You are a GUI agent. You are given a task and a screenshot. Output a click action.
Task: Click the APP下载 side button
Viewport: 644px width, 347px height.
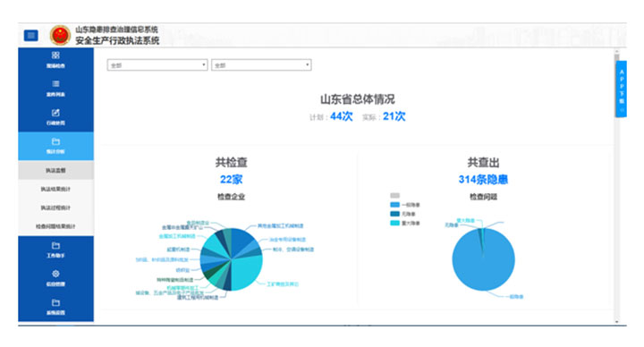pos(622,89)
